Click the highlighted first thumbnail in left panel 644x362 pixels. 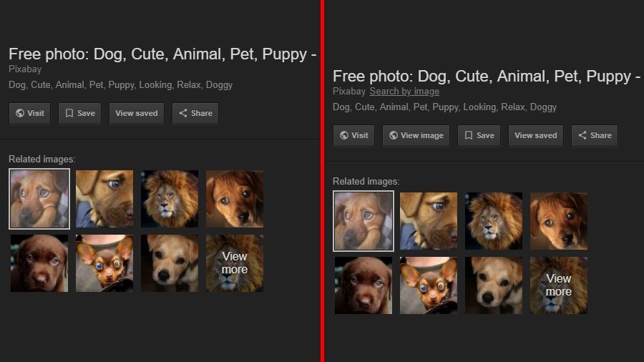point(39,199)
